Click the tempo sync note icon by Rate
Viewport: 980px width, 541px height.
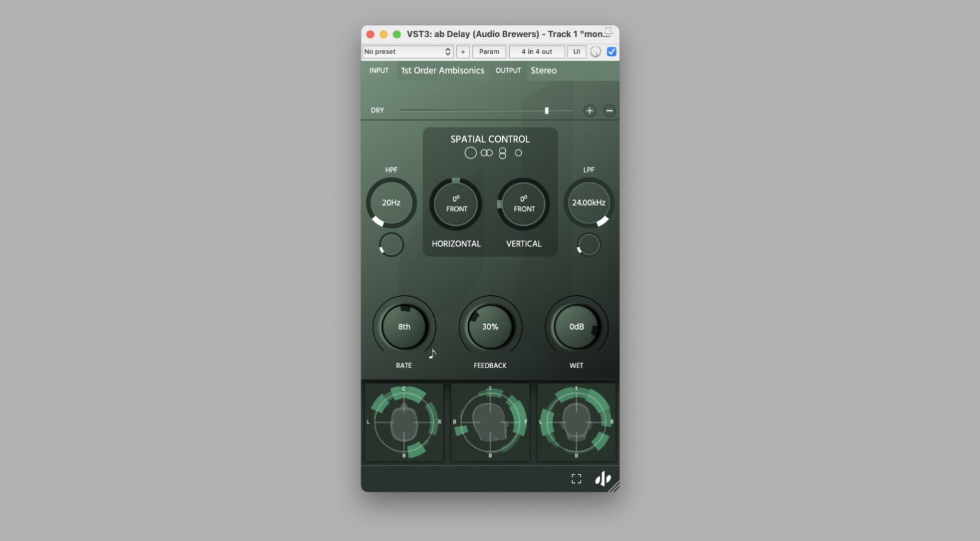(433, 353)
